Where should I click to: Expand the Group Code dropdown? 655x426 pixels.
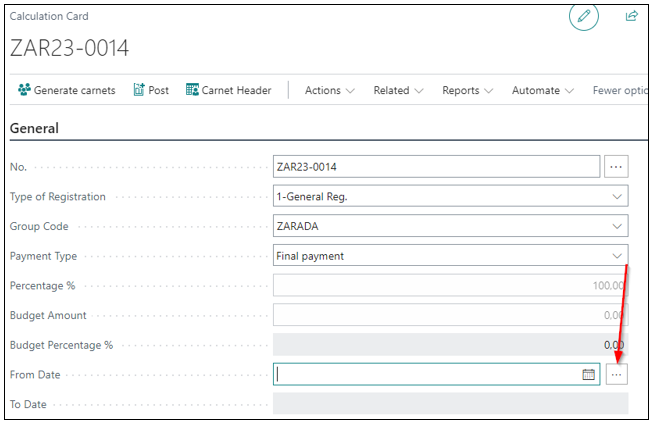point(617,226)
